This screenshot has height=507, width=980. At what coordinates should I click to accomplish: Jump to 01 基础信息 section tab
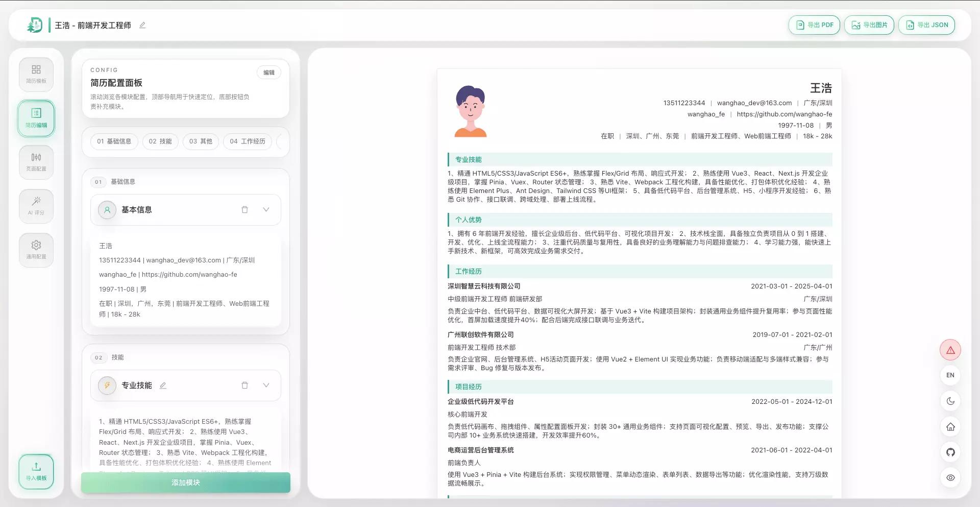[x=114, y=141]
